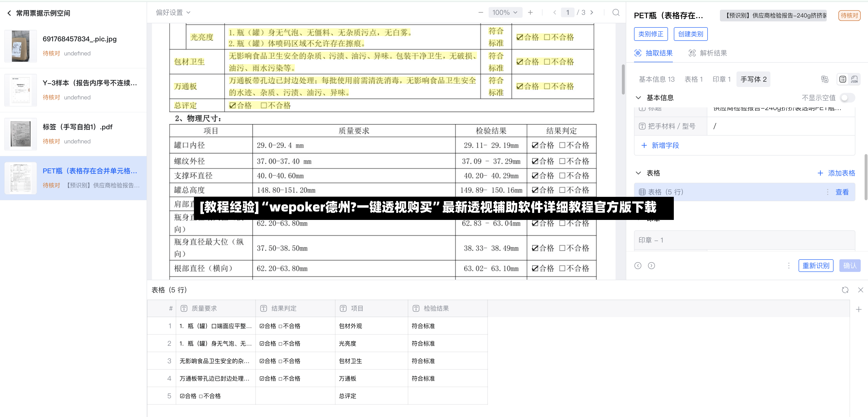Click 无影响食品卫生安全的杂… cell in row 3
The image size is (868, 417).
point(216,361)
